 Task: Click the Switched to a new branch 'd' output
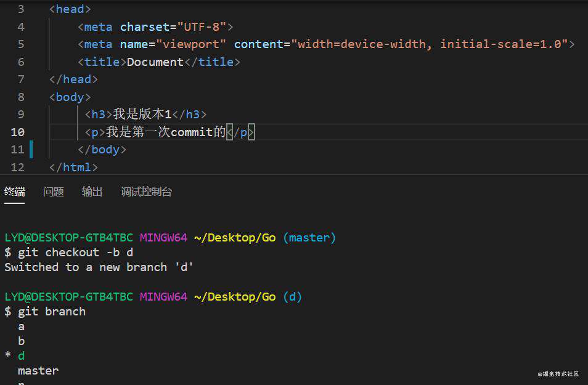(x=99, y=267)
